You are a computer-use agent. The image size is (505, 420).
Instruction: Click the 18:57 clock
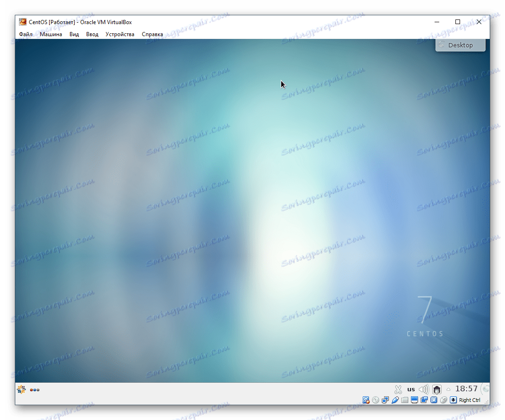click(467, 389)
